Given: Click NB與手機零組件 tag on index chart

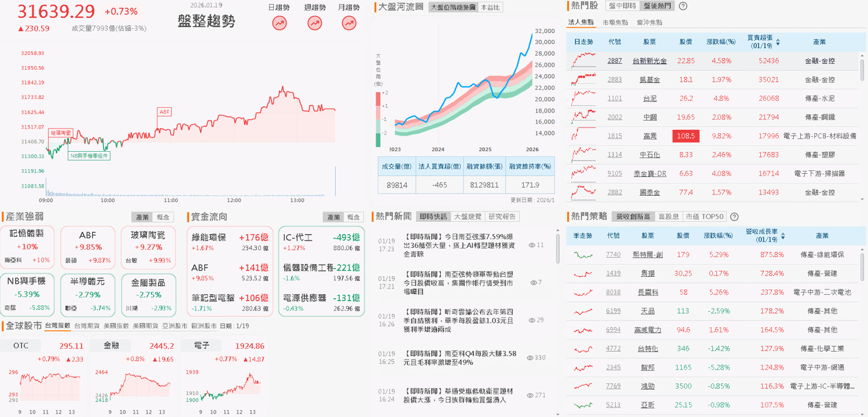Looking at the screenshot, I should point(89,156).
